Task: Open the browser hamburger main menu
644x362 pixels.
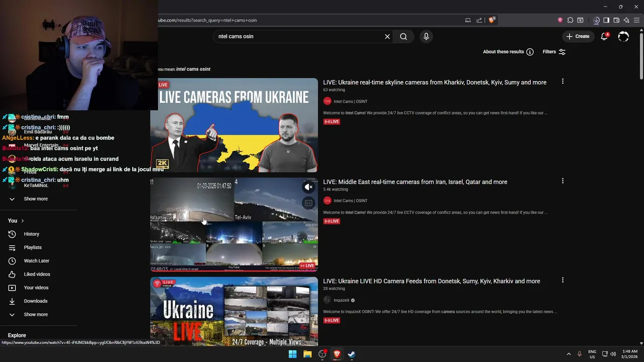Action: point(636,20)
